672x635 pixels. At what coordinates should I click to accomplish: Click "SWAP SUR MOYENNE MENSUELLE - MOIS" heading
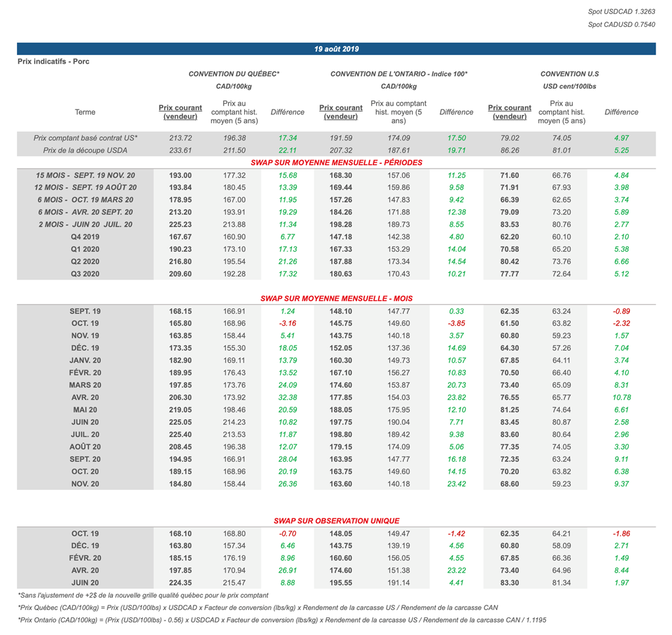[x=336, y=298]
